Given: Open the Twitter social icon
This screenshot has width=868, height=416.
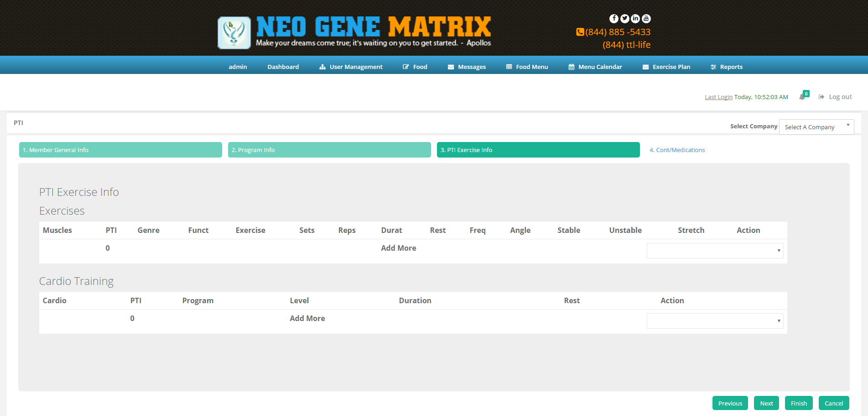Looking at the screenshot, I should pos(625,19).
